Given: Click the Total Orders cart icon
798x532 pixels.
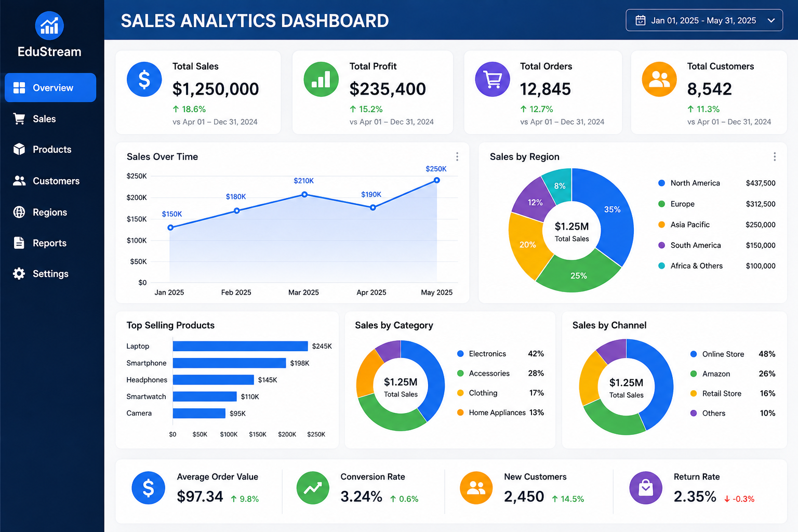Looking at the screenshot, I should pyautogui.click(x=493, y=79).
